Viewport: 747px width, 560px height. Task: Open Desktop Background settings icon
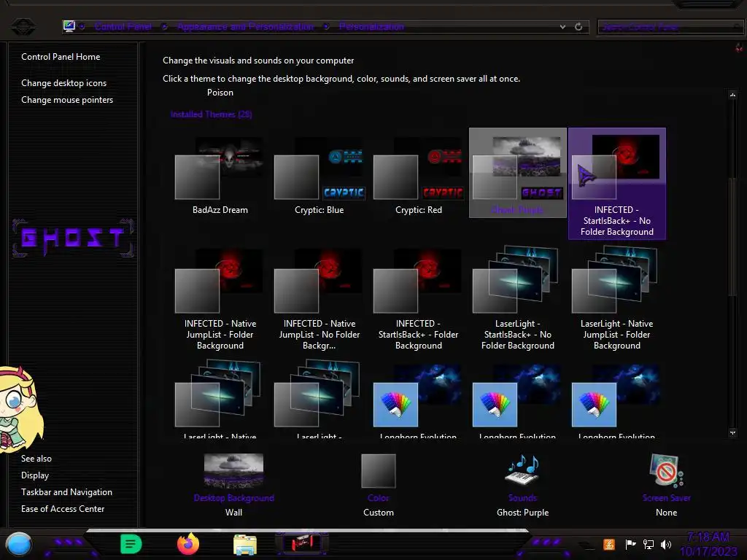233,471
